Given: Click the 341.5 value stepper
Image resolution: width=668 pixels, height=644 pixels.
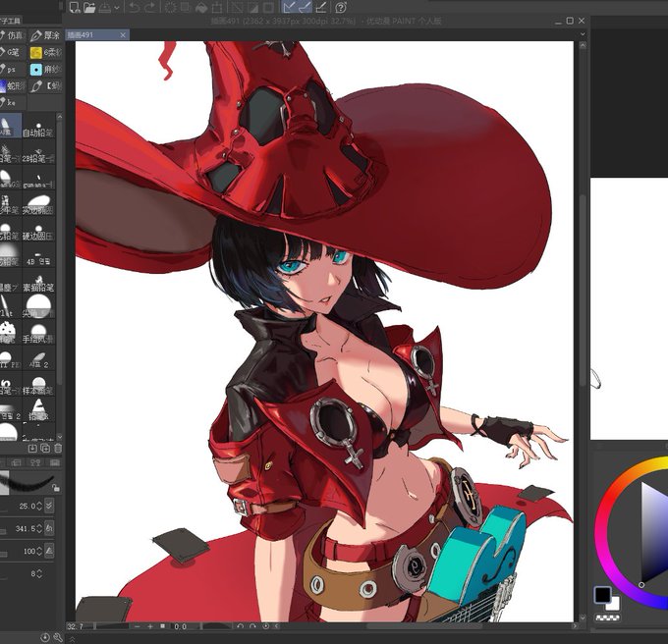Looking at the screenshot, I should (x=39, y=529).
